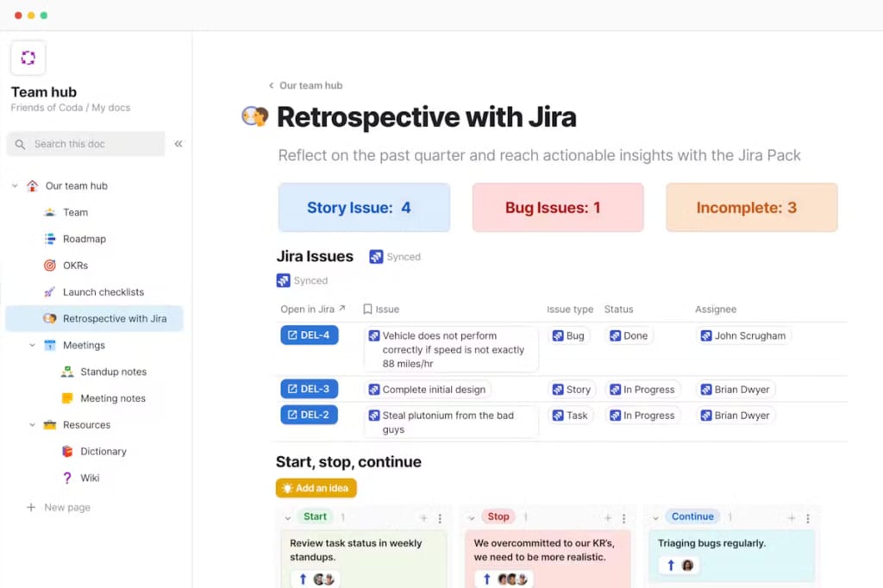Viewport: 883px width, 588px height.
Task: Collapse the Our team hub tree
Action: point(14,185)
